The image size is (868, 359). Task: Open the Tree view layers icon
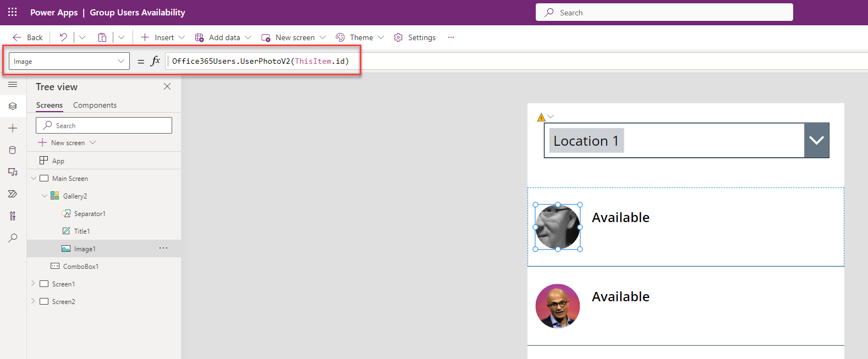(13, 106)
